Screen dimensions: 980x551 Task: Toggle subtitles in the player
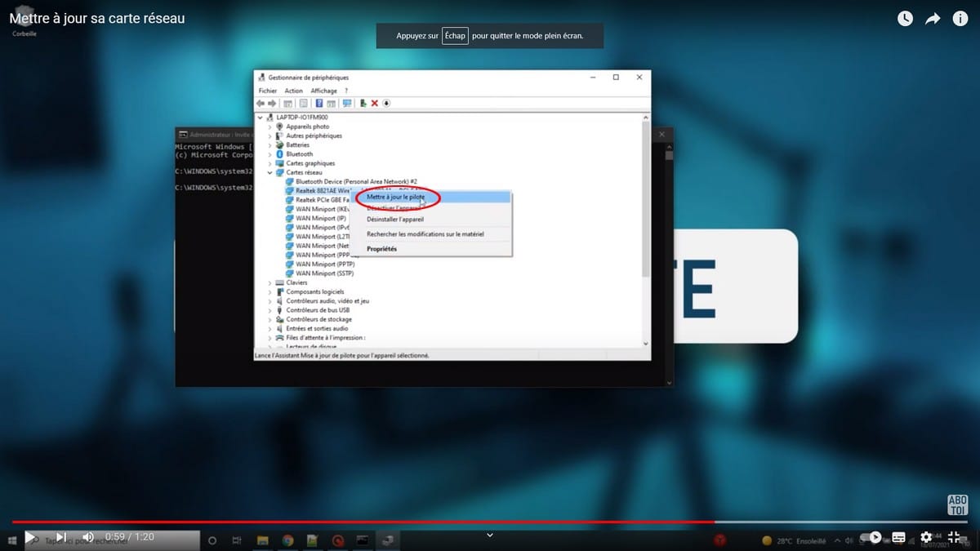click(x=899, y=538)
